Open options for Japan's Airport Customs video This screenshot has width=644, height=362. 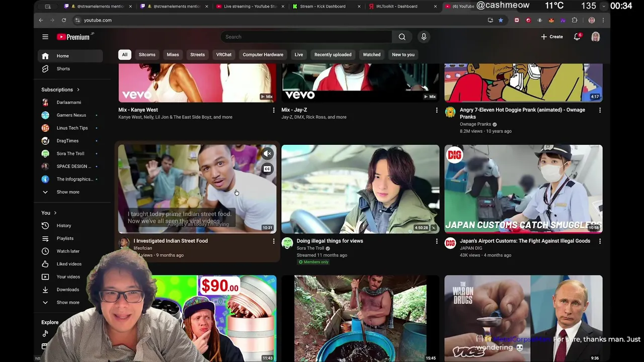tap(600, 241)
